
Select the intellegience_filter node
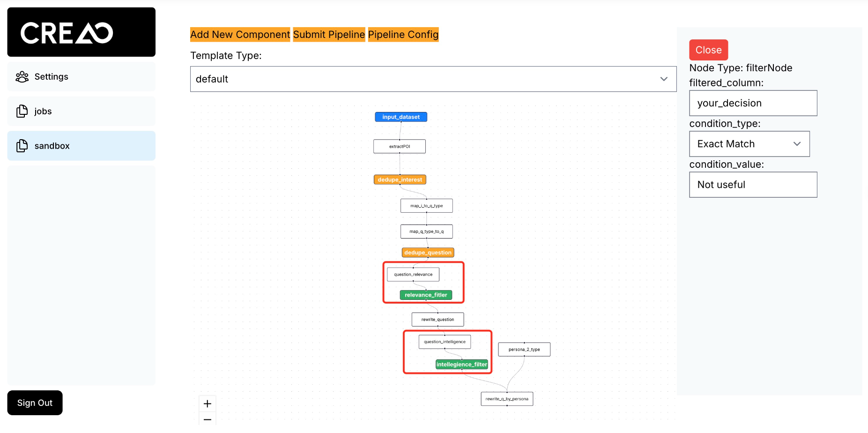tap(462, 365)
